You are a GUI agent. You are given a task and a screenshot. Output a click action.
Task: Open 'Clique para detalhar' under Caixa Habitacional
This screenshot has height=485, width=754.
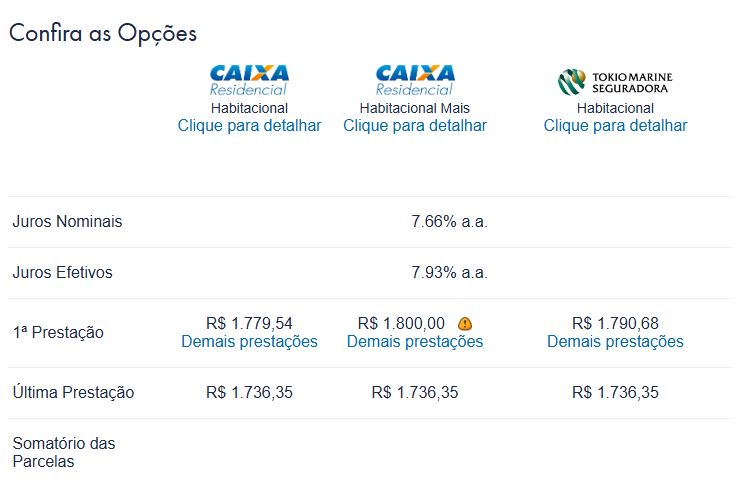click(249, 126)
